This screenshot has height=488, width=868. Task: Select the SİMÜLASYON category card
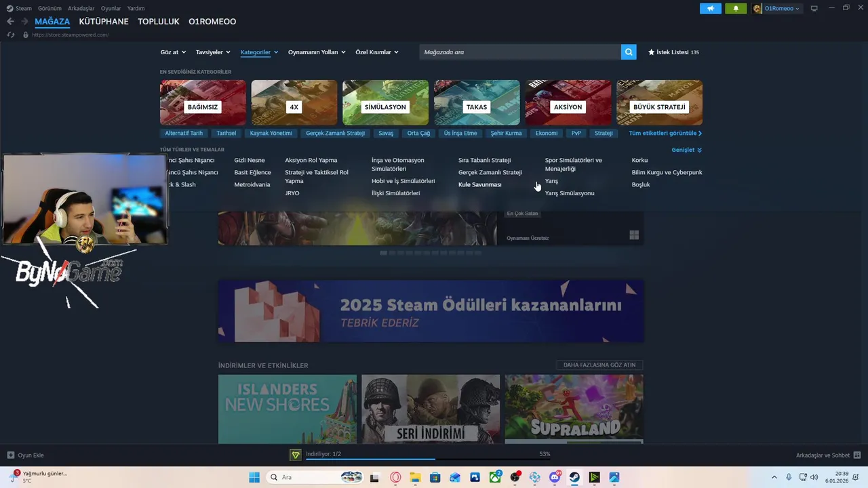tap(385, 102)
